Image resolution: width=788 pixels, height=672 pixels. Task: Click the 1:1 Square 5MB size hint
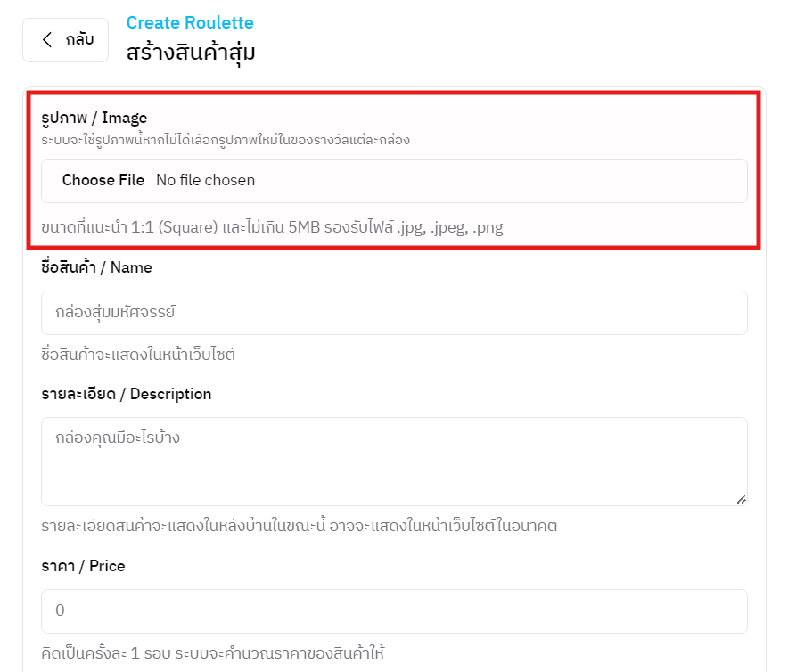point(272,227)
